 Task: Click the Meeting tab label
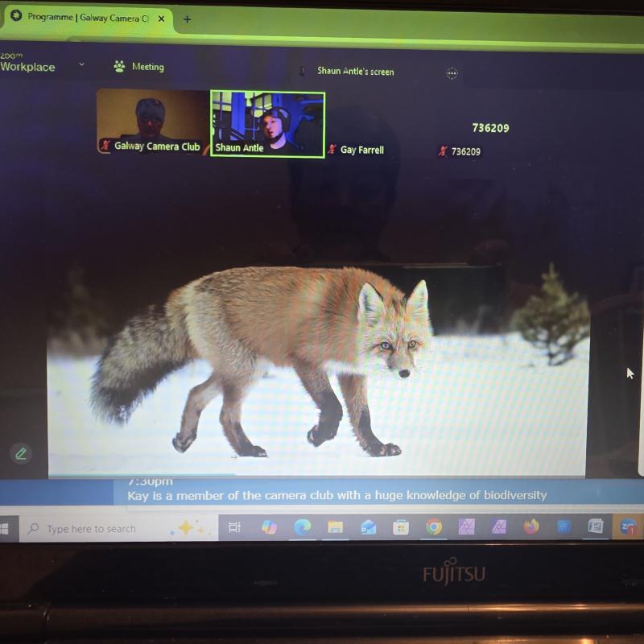[147, 67]
